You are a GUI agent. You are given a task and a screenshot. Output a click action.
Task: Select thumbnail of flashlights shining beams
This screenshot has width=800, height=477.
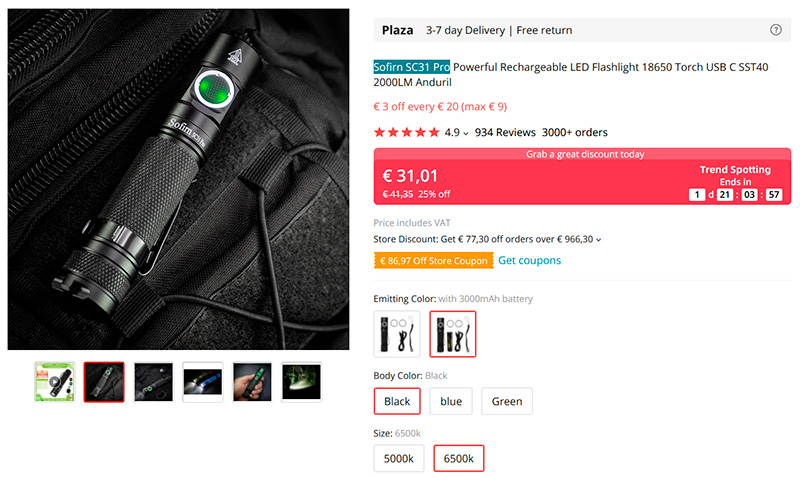point(203,382)
